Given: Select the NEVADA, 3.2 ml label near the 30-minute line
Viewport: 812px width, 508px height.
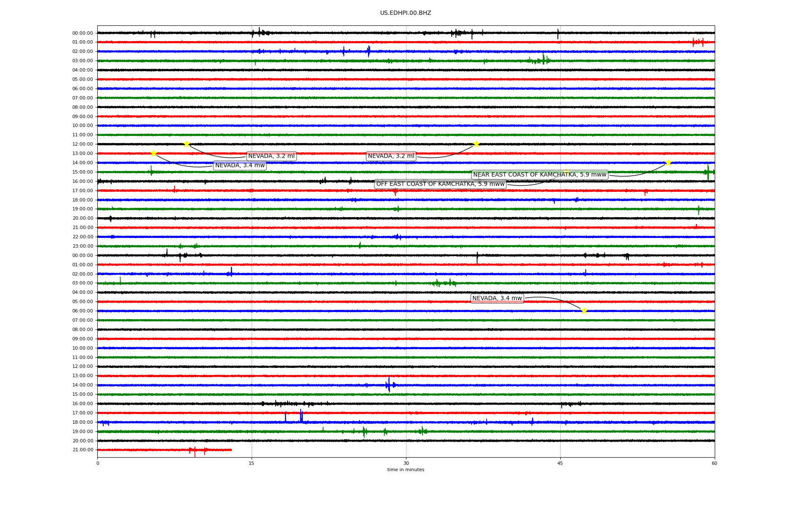Looking at the screenshot, I should 391,156.
